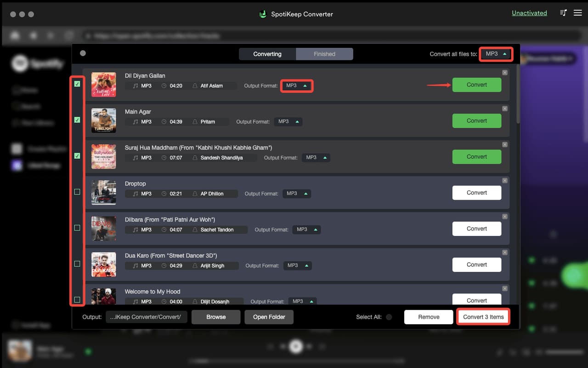Enable the Select All toggle

click(x=389, y=317)
